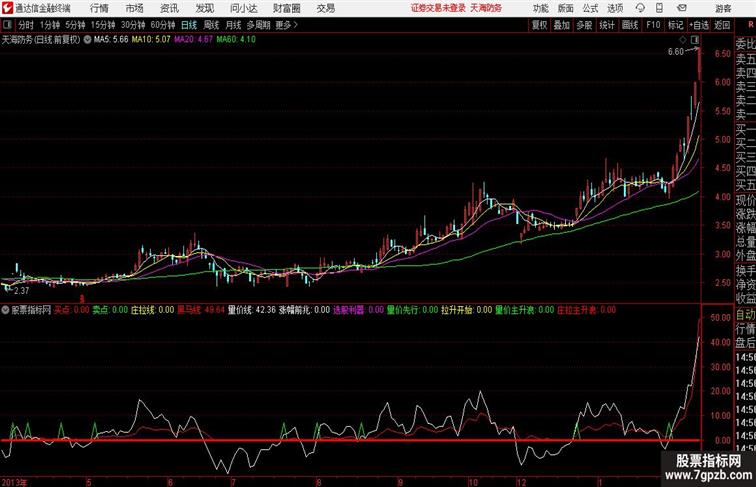Open the F10 company info button

pyautogui.click(x=653, y=25)
